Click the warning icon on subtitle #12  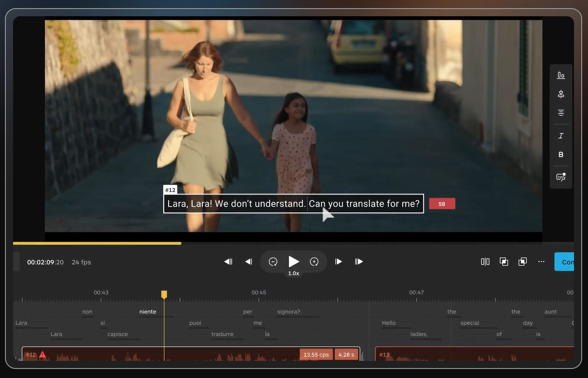[x=42, y=355]
